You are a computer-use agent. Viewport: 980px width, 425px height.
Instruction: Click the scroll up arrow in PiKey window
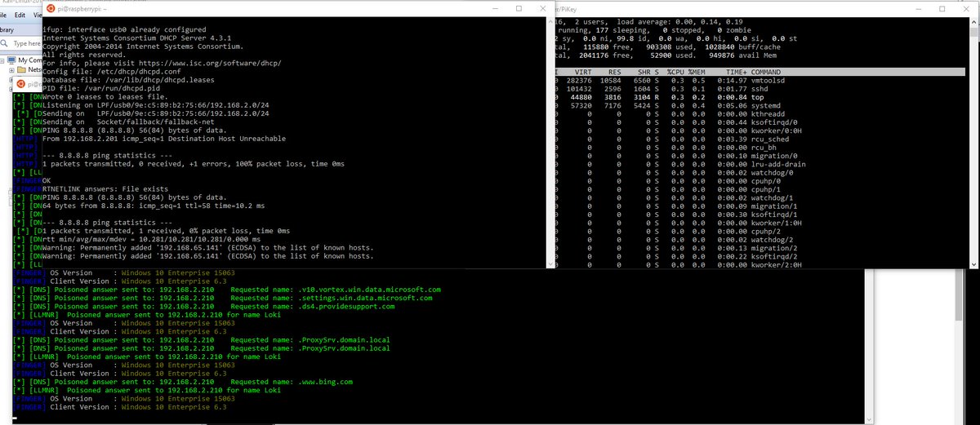(973, 20)
